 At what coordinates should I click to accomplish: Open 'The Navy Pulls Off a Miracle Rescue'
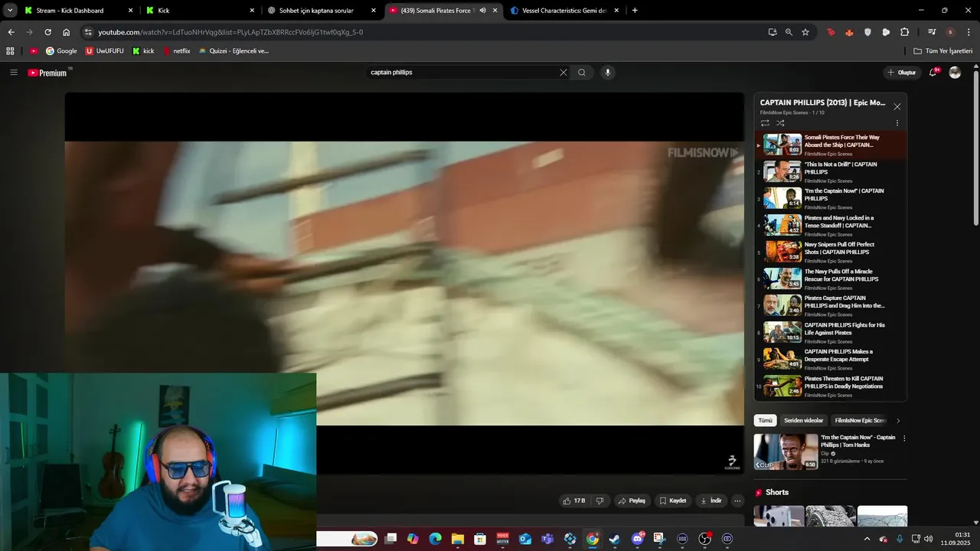(x=831, y=279)
